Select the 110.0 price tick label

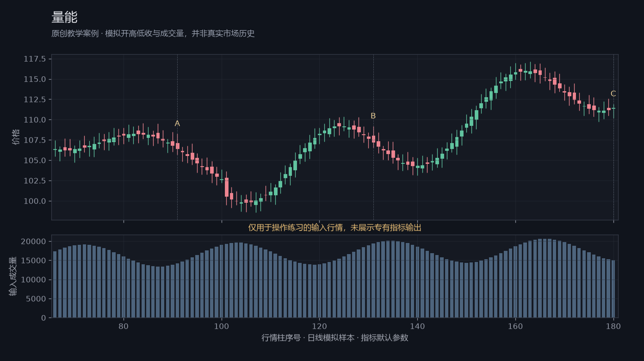click(35, 120)
